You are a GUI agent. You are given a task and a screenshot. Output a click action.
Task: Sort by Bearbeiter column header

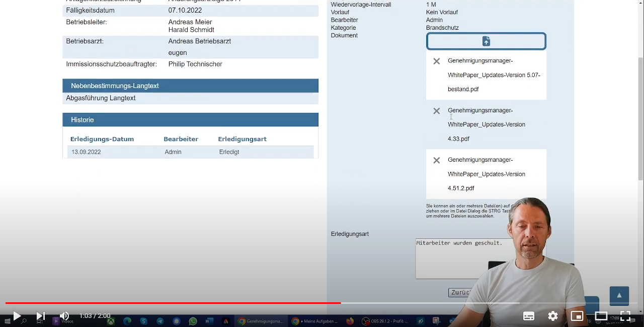pyautogui.click(x=181, y=139)
